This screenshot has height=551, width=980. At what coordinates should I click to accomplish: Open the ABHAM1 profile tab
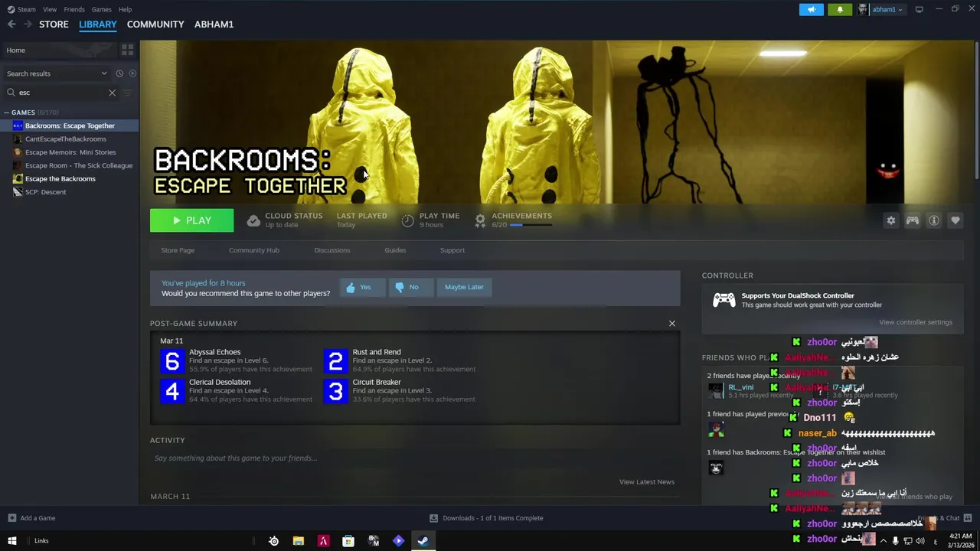pyautogui.click(x=214, y=24)
